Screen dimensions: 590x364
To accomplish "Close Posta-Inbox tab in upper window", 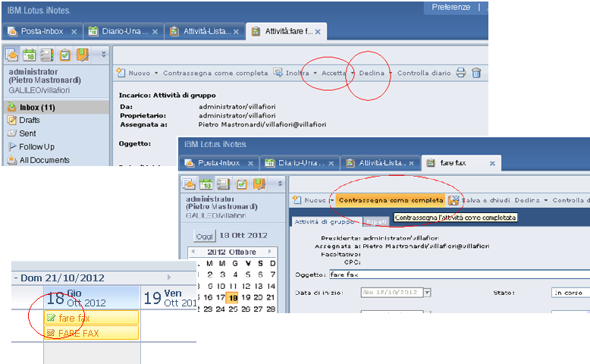I will [74, 32].
